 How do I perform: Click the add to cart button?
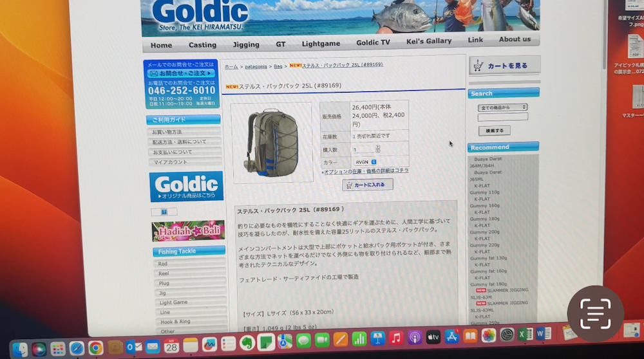point(368,185)
